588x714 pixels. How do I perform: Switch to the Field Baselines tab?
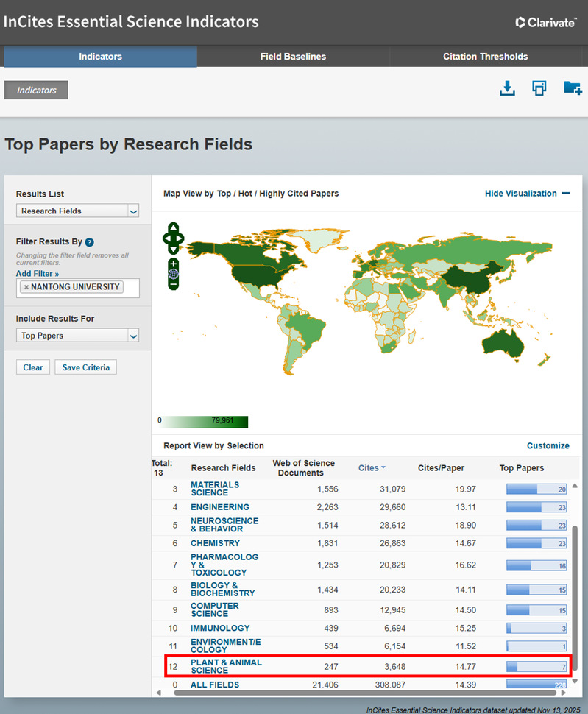click(x=293, y=57)
